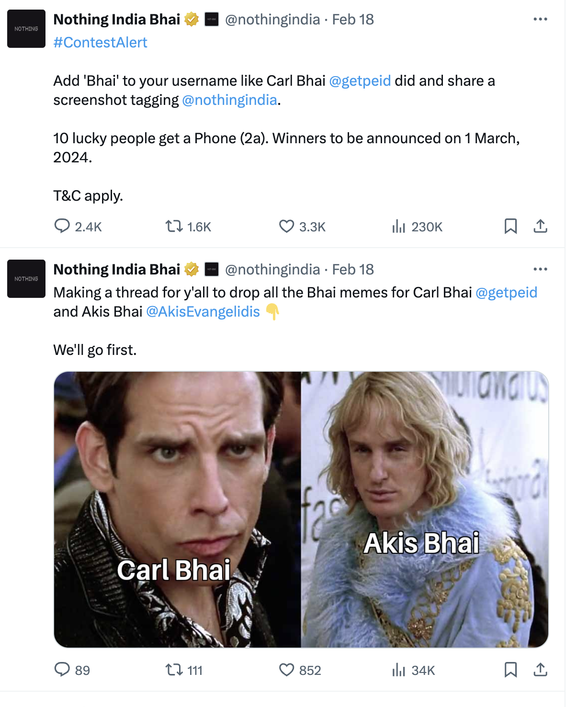Viewport: 588px width, 707px height.
Task: Open more options on the Bhai memes tweet
Action: [540, 269]
